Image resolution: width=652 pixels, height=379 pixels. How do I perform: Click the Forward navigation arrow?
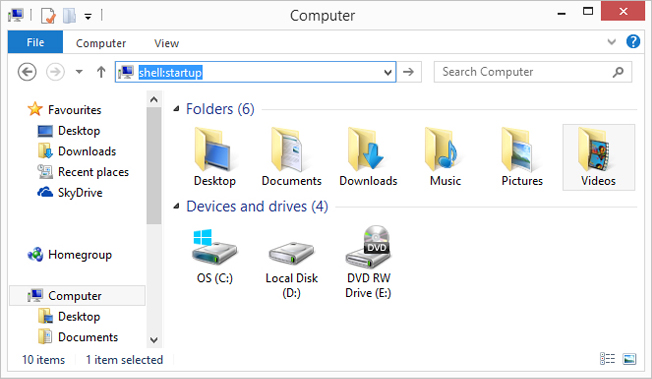click(x=55, y=72)
